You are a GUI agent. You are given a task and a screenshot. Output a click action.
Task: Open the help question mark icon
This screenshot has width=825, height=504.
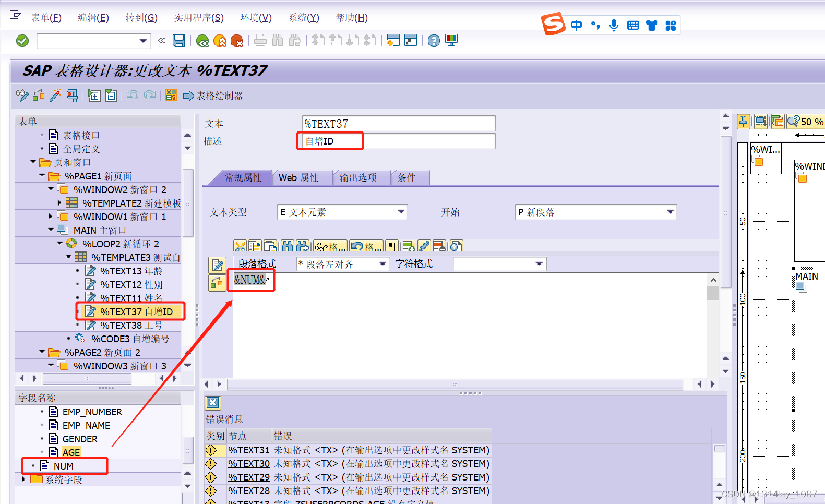click(434, 41)
